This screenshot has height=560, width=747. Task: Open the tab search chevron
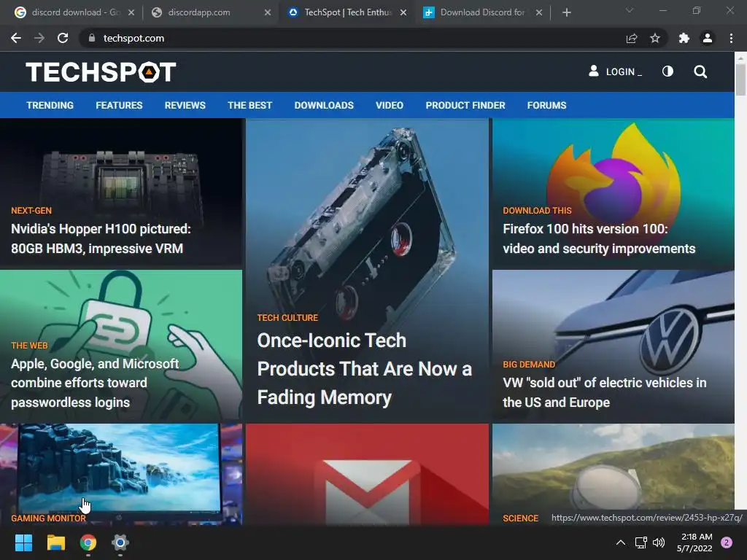pyautogui.click(x=630, y=10)
